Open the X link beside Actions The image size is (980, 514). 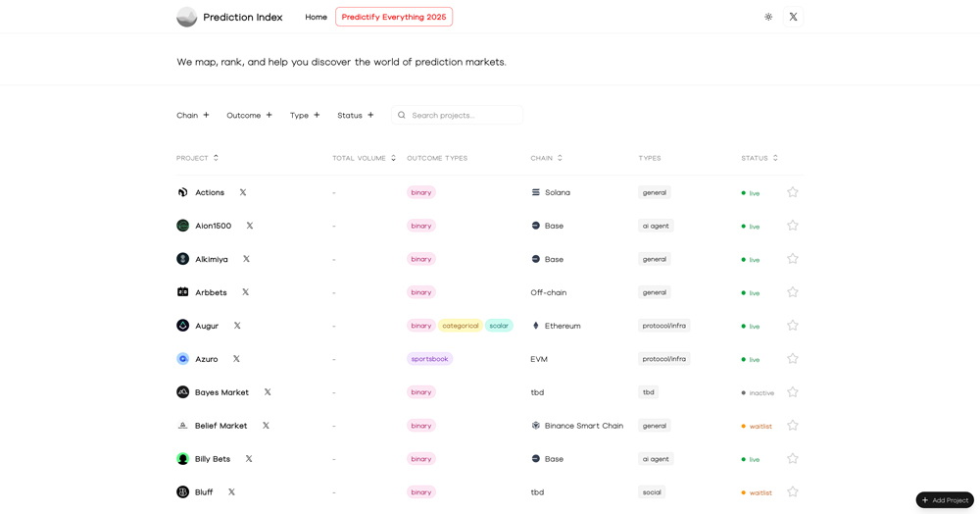click(x=243, y=192)
